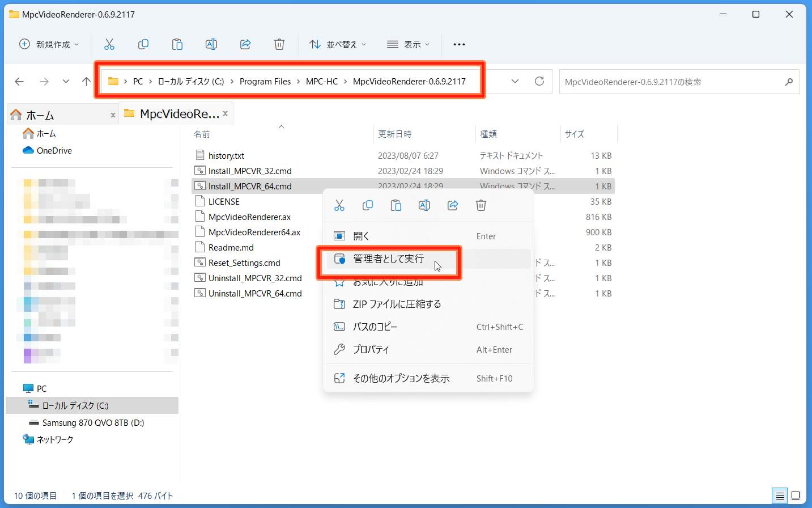Image resolution: width=812 pixels, height=508 pixels.
Task: Select the Install_MPCVR_32.cmd file
Action: pyautogui.click(x=250, y=171)
